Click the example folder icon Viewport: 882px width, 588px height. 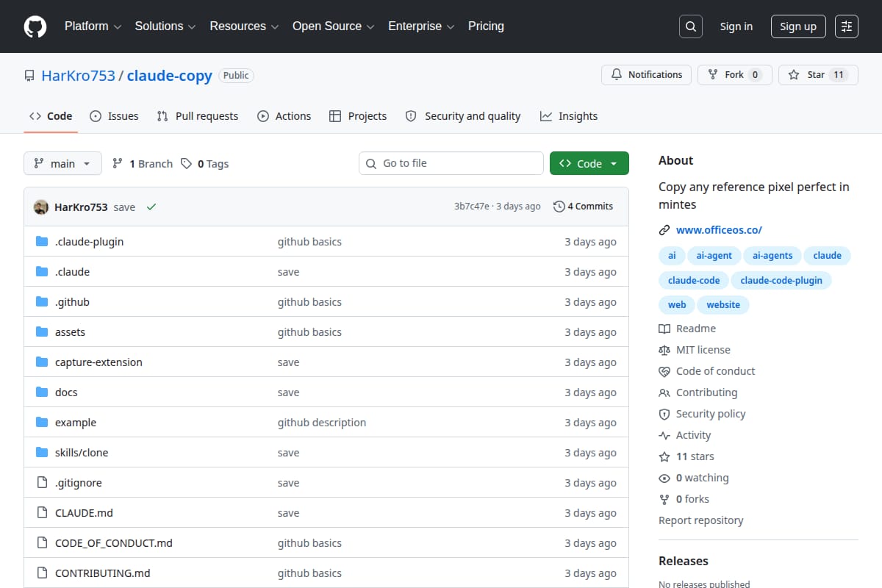tap(42, 423)
